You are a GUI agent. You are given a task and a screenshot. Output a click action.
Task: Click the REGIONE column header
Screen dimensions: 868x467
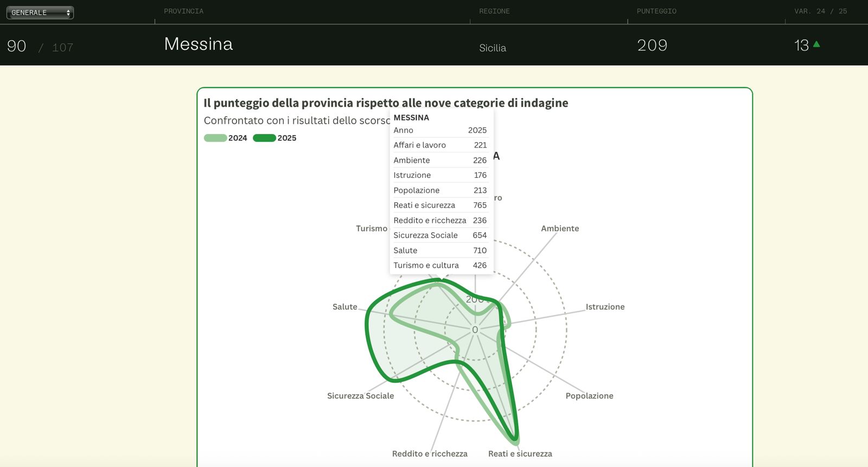[494, 11]
